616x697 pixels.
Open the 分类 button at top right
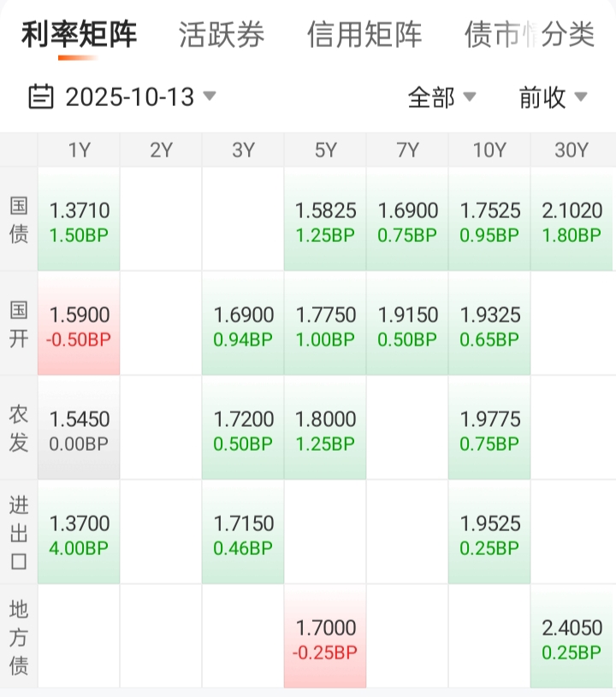[x=568, y=35]
